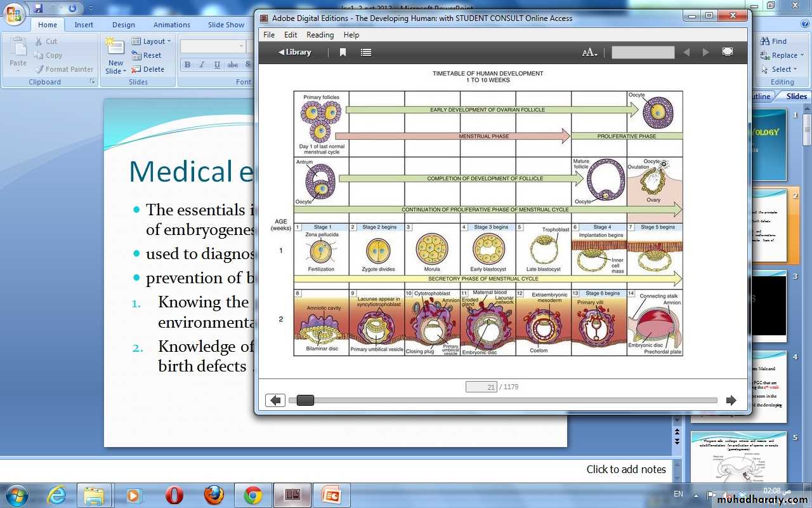The width and height of the screenshot is (812, 508).
Task: Add a bookmark in Adobe Digital Editions
Action: click(343, 53)
